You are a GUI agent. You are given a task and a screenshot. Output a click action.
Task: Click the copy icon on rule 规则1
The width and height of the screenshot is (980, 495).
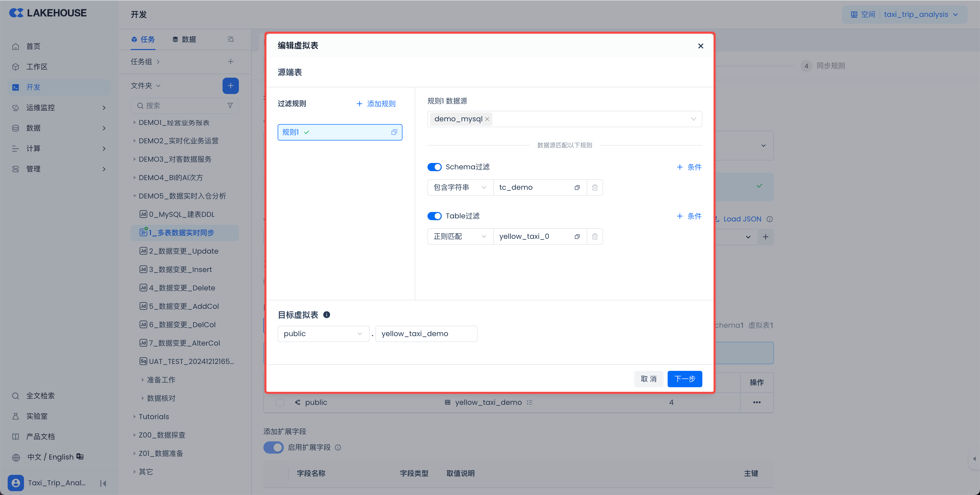(x=394, y=132)
